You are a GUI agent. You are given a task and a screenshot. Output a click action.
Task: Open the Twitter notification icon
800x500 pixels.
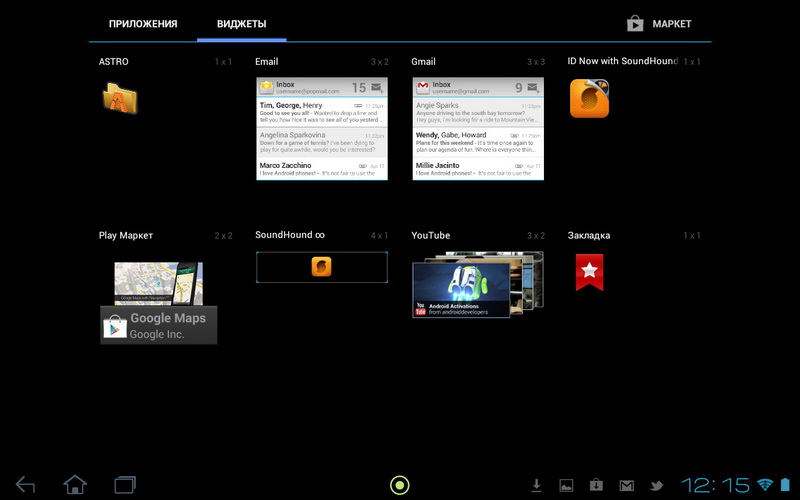click(657, 486)
